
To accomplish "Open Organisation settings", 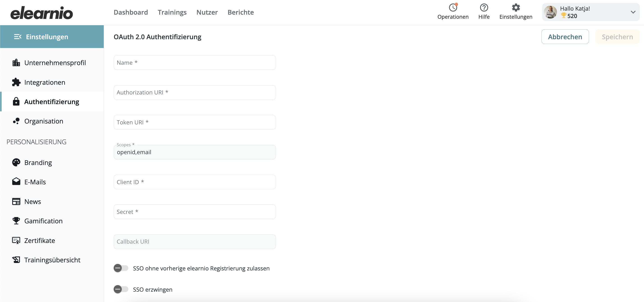I will pos(52,121).
